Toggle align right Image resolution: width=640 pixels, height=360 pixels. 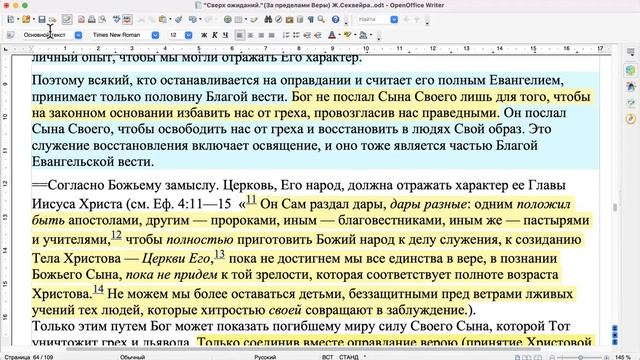click(x=261, y=35)
